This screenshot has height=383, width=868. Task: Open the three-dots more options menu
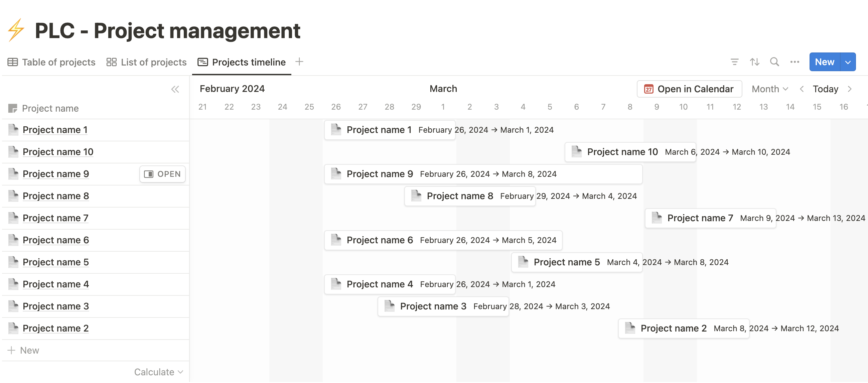point(794,62)
